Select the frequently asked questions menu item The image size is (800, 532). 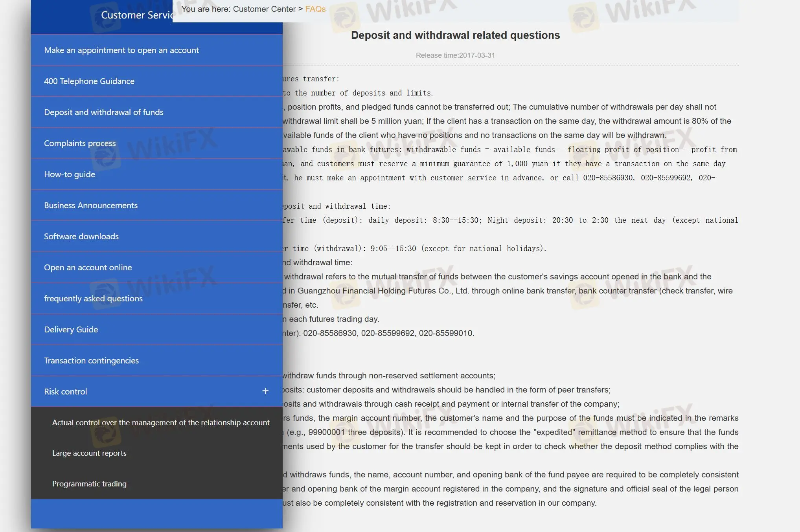[93, 297]
